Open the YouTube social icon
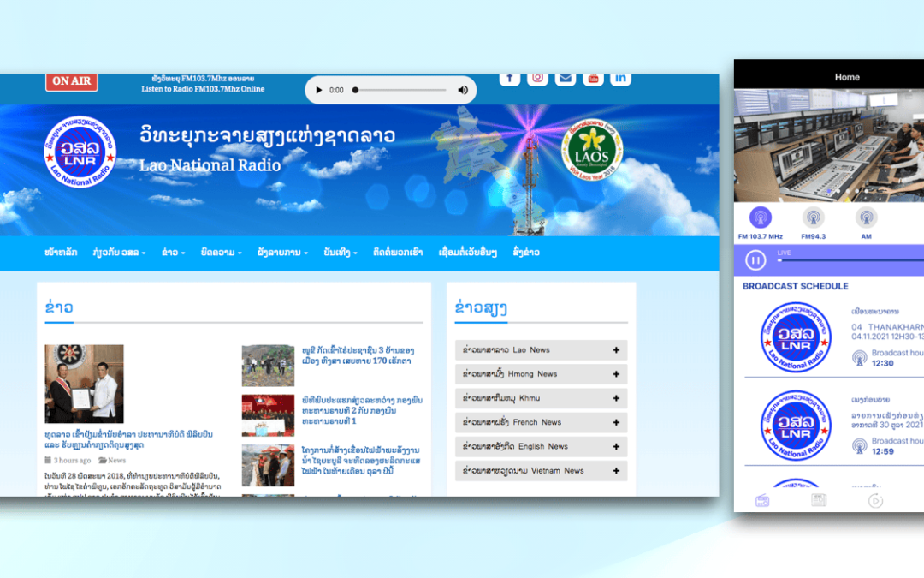Image resolution: width=924 pixels, height=578 pixels. 593,79
